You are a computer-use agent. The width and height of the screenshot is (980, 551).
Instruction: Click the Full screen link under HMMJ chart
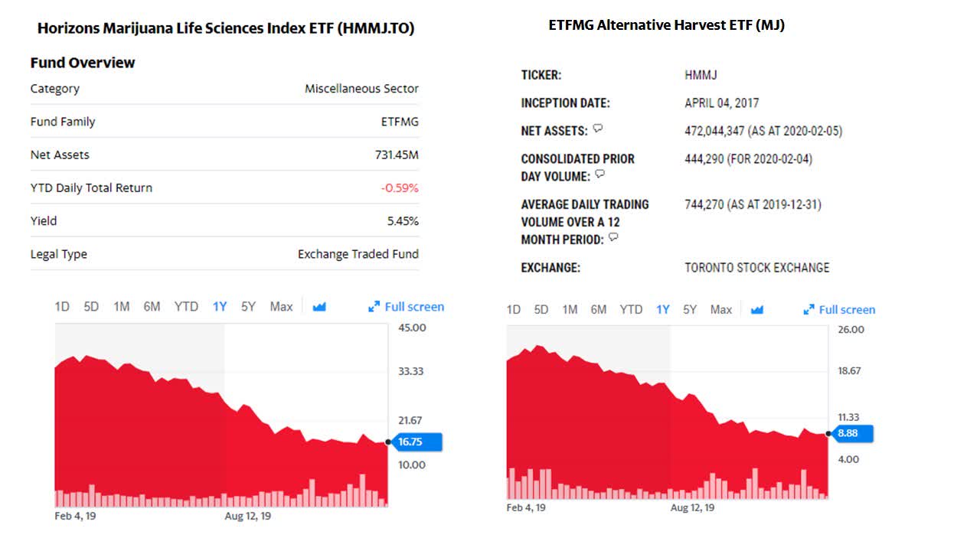[413, 306]
